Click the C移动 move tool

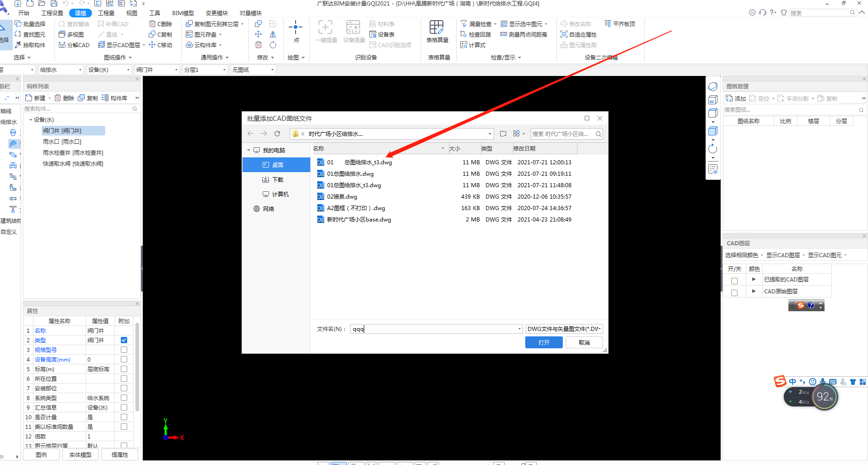pyautogui.click(x=161, y=45)
